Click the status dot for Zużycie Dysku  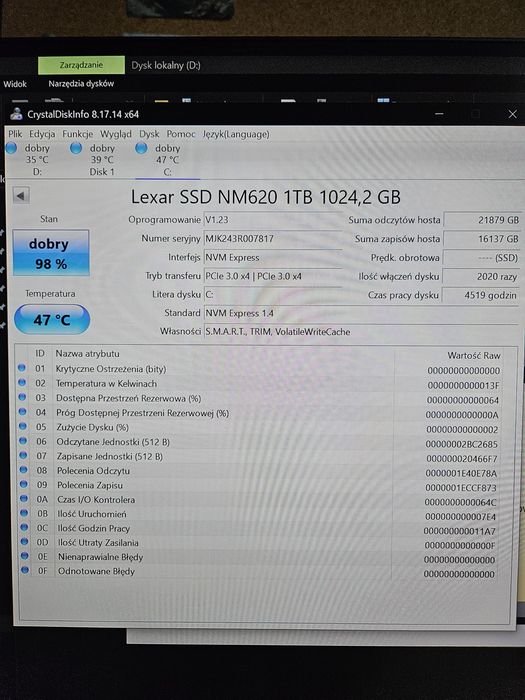pyautogui.click(x=22, y=426)
